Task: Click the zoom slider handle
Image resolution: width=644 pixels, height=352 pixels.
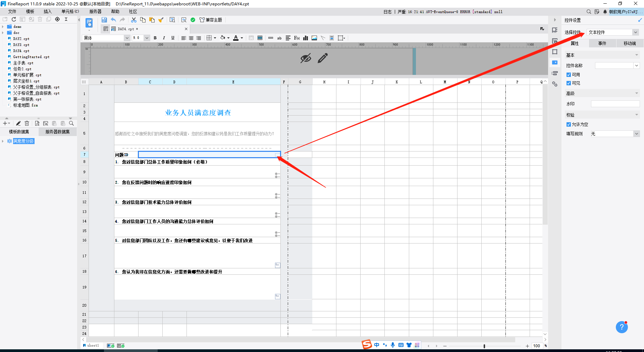Action: [484, 346]
